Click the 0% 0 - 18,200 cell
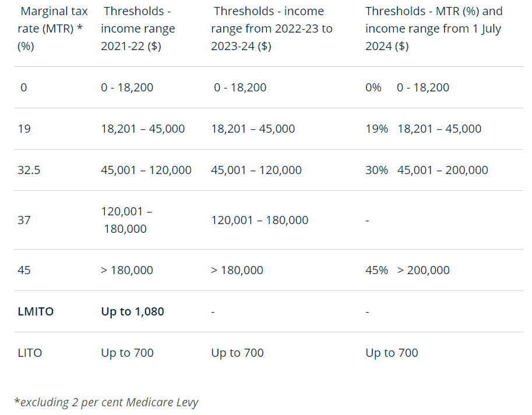Screen dimensions: 532x415 407,87
